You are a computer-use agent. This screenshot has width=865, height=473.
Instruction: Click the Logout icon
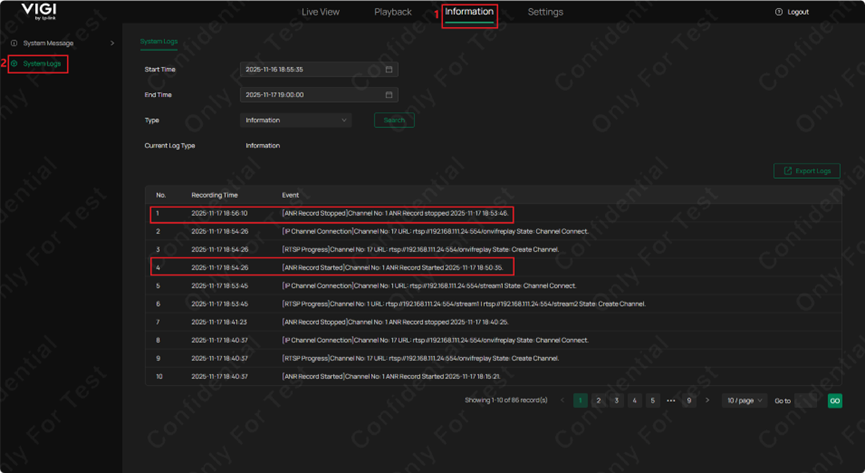click(778, 12)
